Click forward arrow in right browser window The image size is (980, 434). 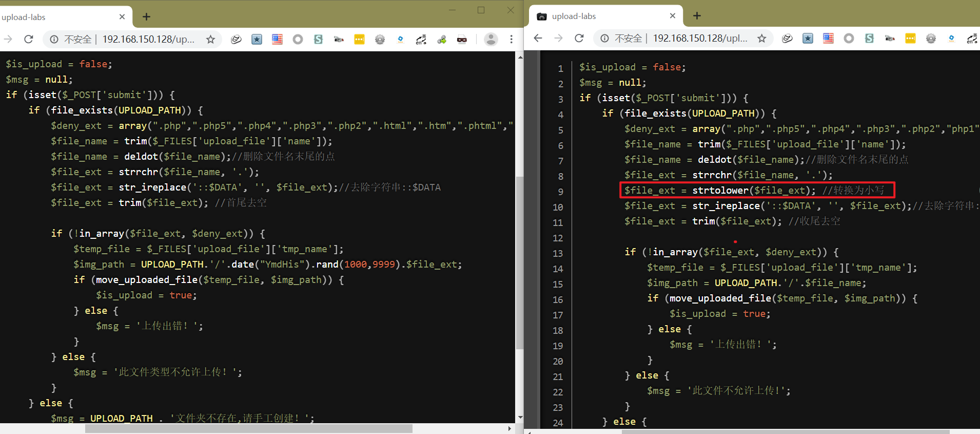(x=558, y=38)
